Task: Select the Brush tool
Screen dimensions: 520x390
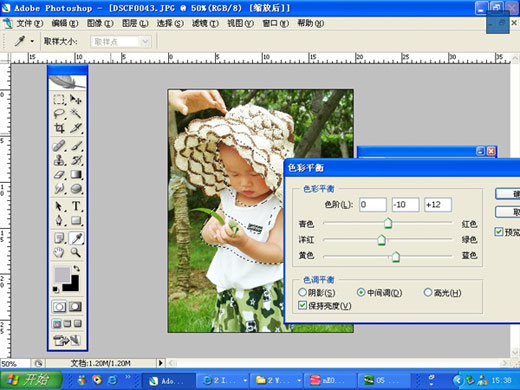Action: pyautogui.click(x=76, y=146)
